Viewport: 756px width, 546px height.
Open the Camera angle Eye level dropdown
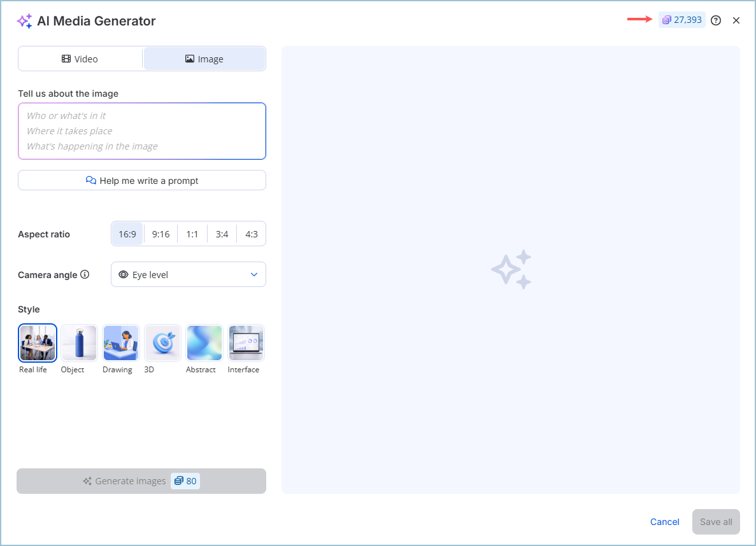[189, 275]
